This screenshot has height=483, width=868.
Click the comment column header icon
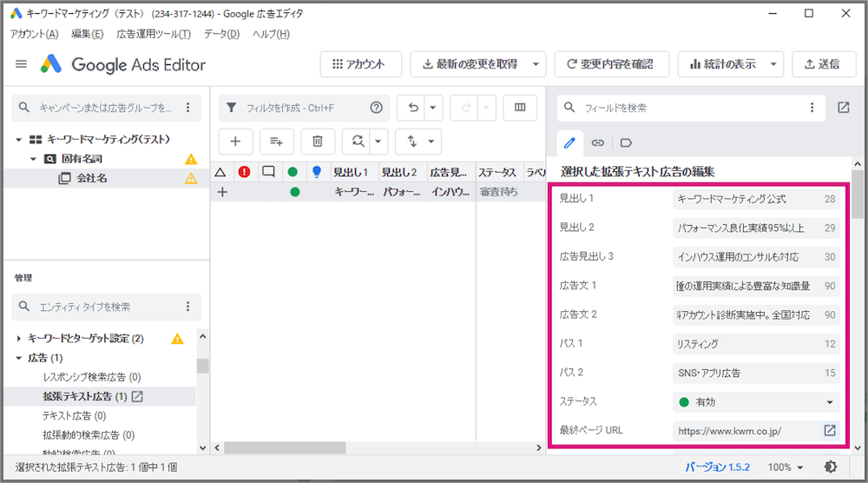tap(268, 172)
